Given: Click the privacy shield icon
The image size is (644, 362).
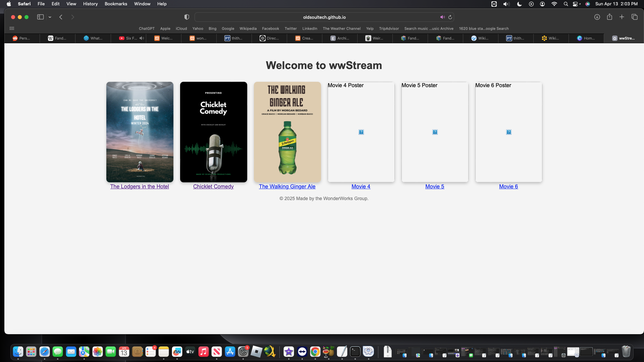Looking at the screenshot, I should click(x=187, y=17).
